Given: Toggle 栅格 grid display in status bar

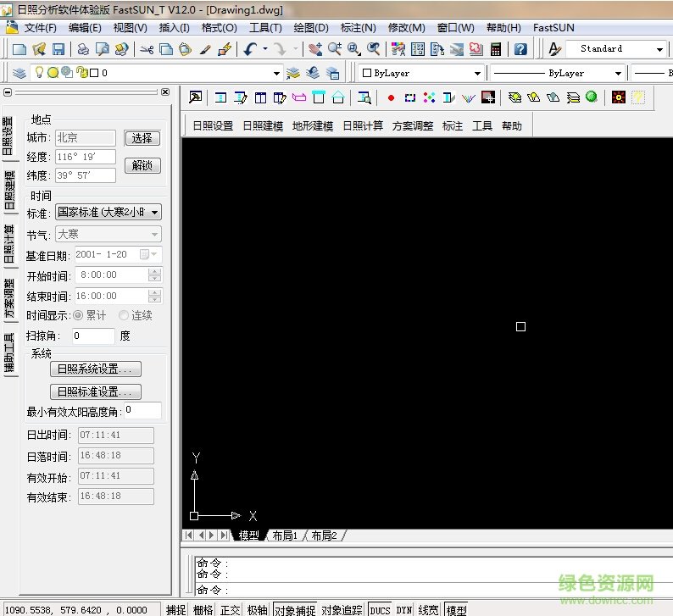Looking at the screenshot, I should 203,609.
